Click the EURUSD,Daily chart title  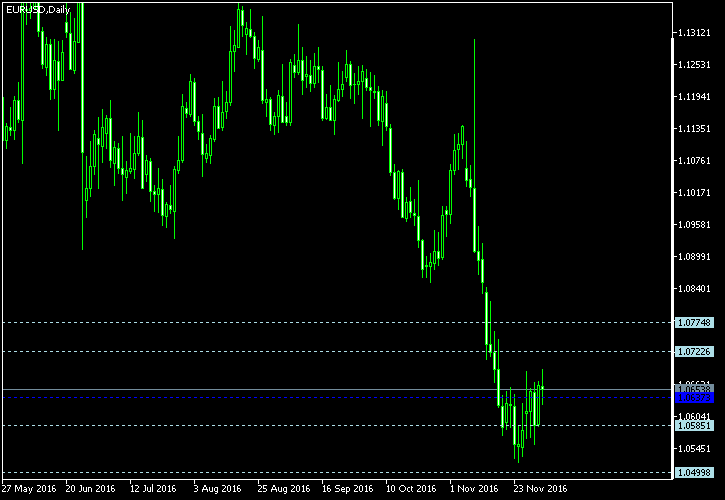pos(38,10)
